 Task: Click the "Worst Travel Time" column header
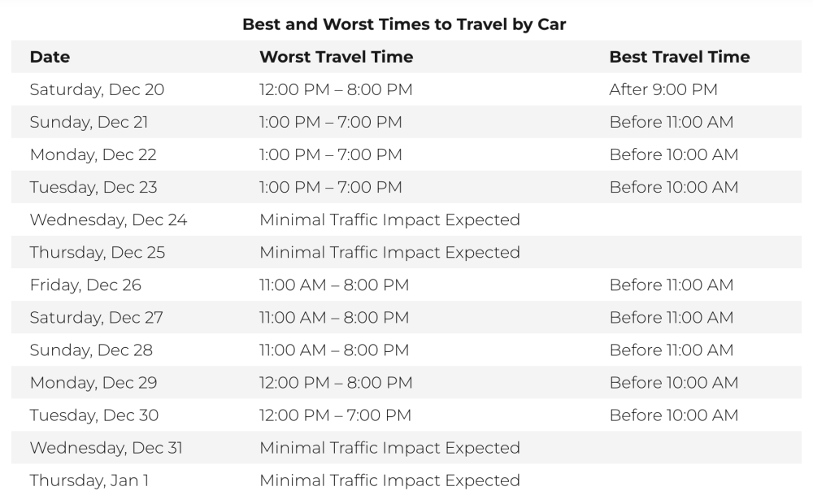click(336, 57)
